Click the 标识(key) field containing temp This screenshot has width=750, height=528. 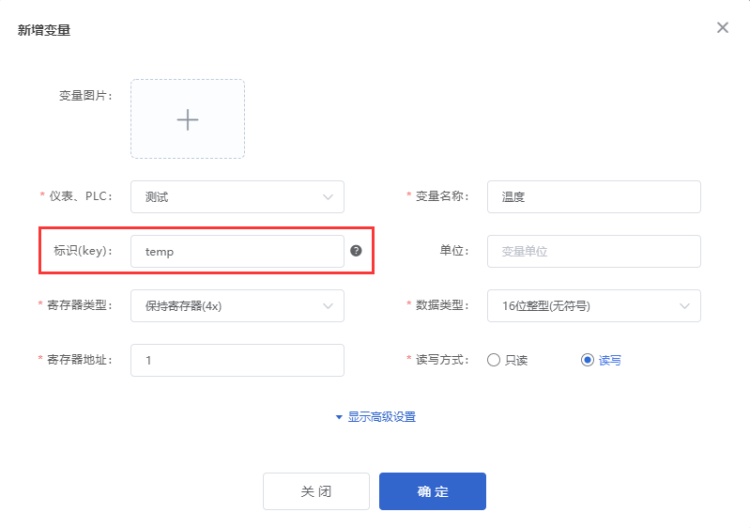pos(237,251)
